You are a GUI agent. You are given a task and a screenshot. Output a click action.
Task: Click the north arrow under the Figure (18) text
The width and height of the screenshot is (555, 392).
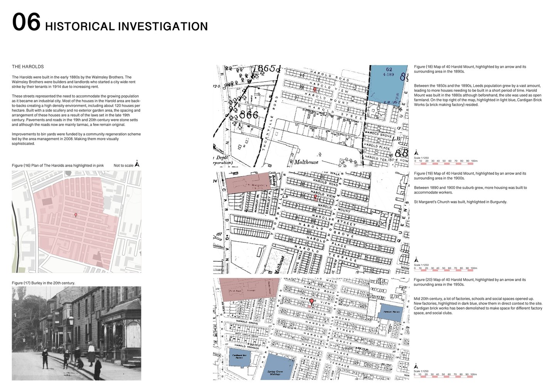(x=416, y=153)
